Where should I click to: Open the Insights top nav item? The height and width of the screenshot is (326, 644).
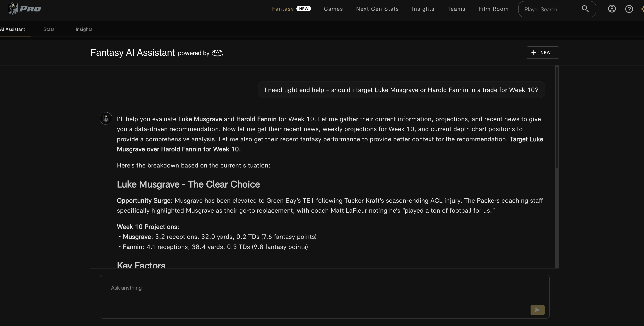pyautogui.click(x=423, y=9)
